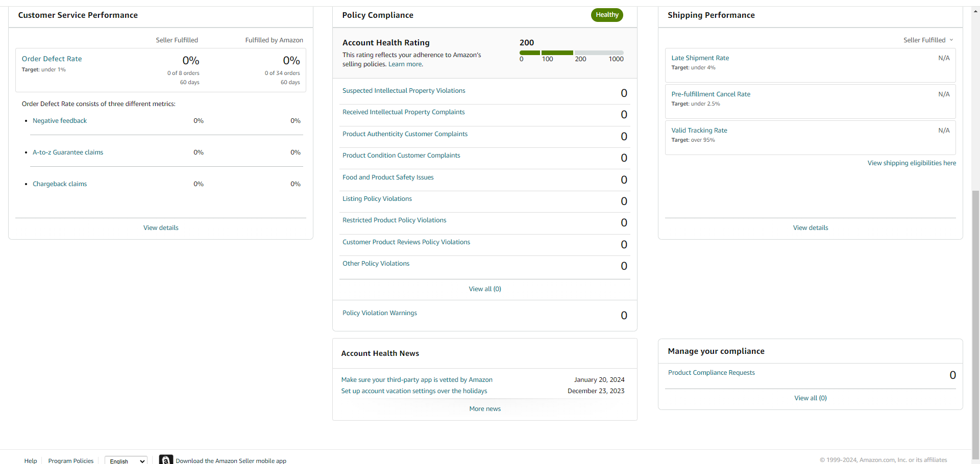Click View all (0) under Manage your compliance
The image size is (980, 464).
point(811,398)
